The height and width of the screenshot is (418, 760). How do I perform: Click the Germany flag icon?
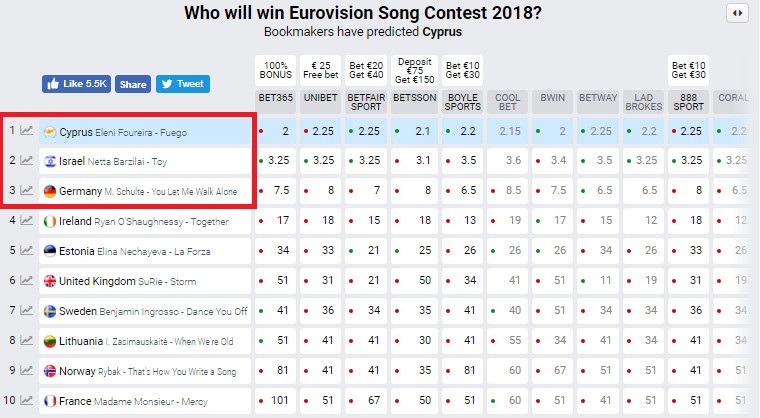click(50, 191)
